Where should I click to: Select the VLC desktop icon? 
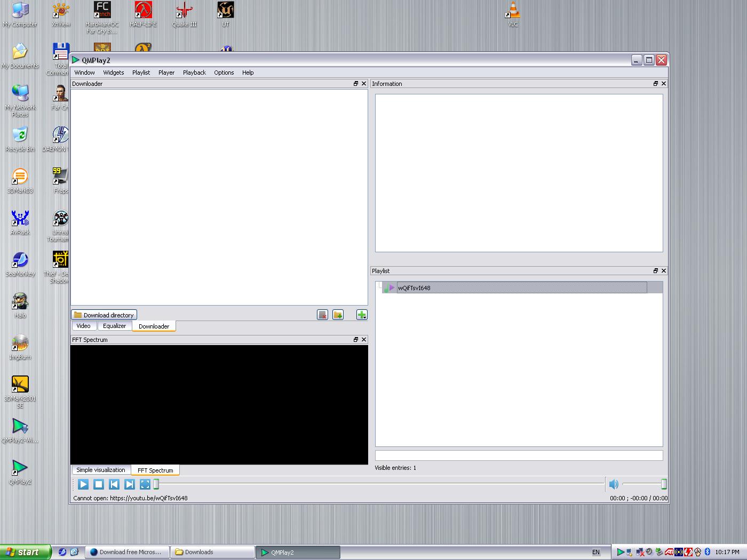513,14
